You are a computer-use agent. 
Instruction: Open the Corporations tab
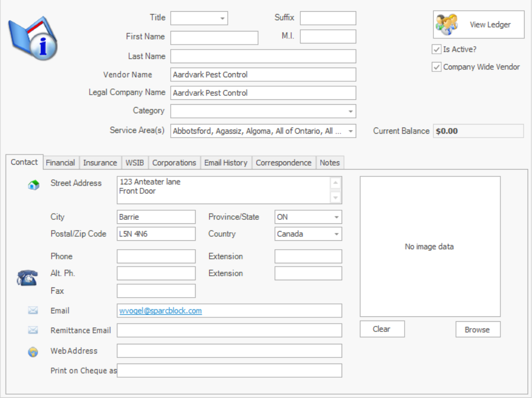click(174, 163)
